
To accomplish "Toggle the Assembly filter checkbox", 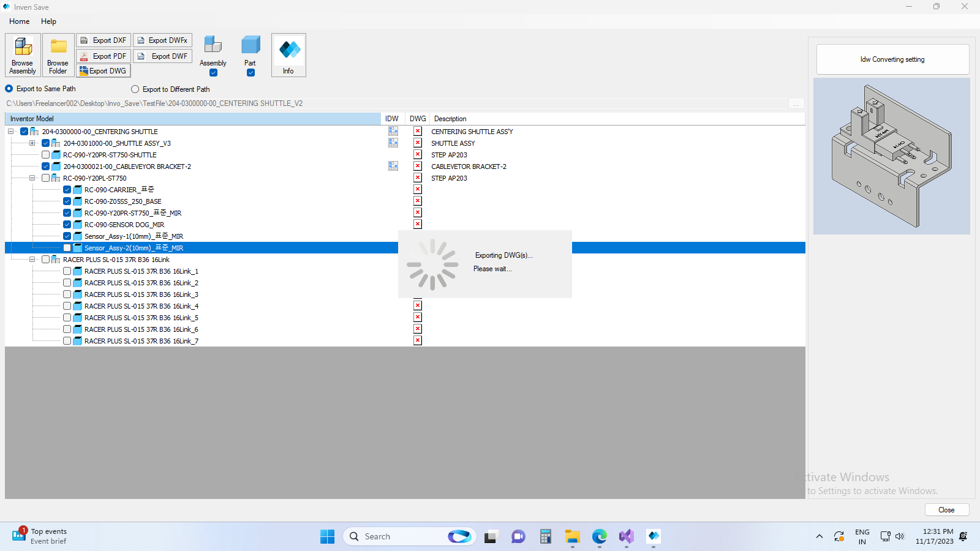I will click(213, 73).
